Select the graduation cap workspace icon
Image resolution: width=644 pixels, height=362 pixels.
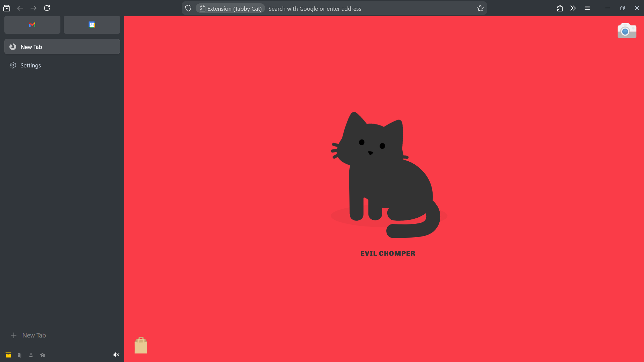click(x=43, y=355)
